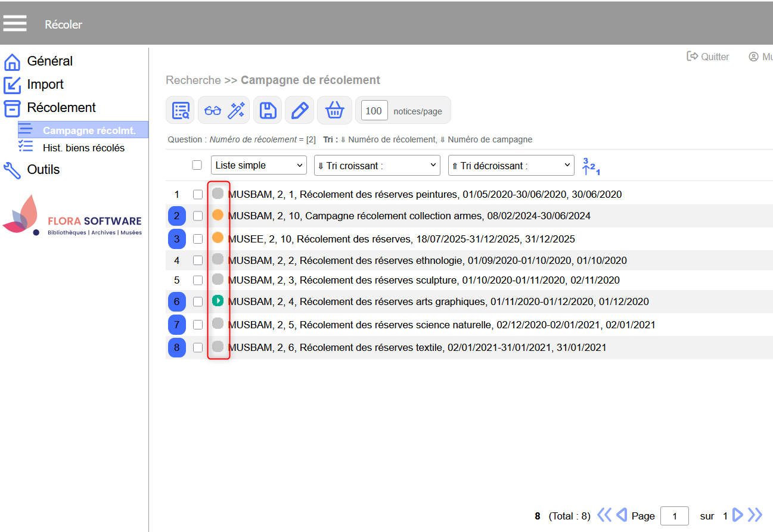773x532 pixels.
Task: Check the box for collection armes campaign
Action: [x=198, y=216]
